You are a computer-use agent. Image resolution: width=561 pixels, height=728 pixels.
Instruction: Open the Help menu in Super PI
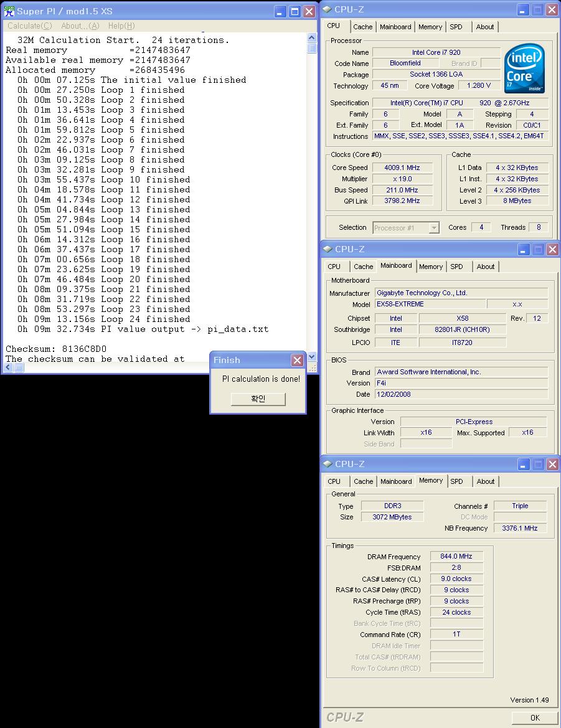pos(121,26)
